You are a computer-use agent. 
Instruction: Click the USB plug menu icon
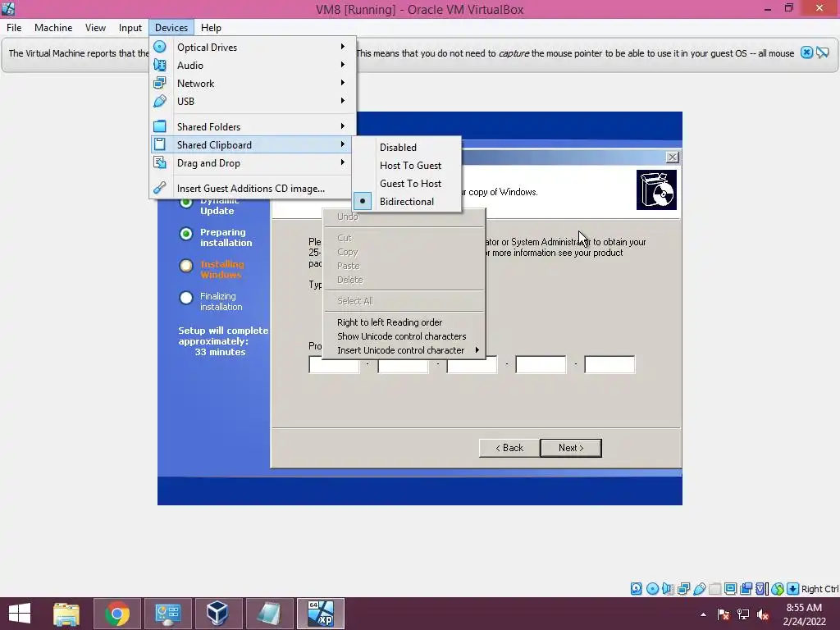coord(160,101)
